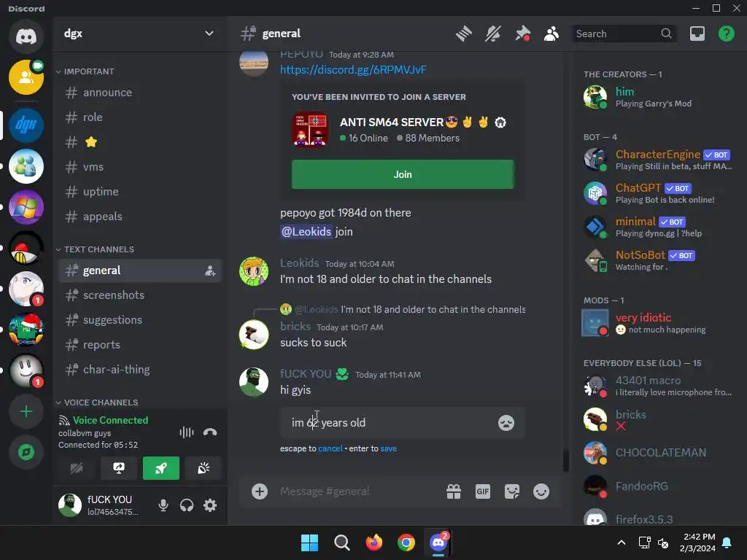This screenshot has width=747, height=560.
Task: Click the Search field in header
Action: [x=624, y=34]
